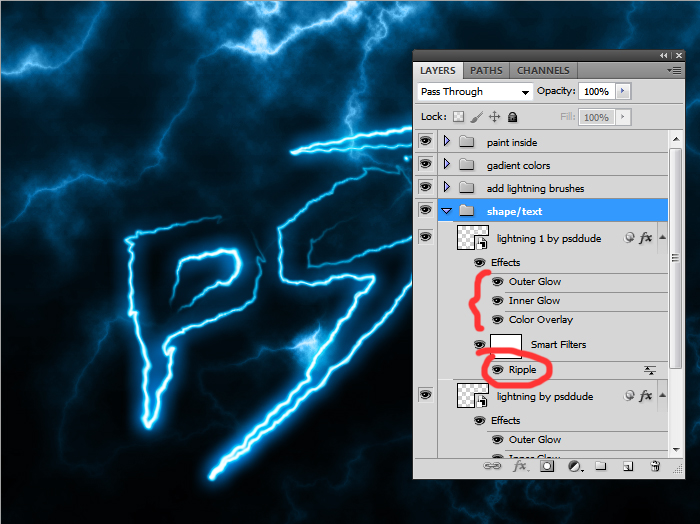Click the link layers icon at panel bottom
Image resolution: width=700 pixels, height=524 pixels.
coord(492,466)
